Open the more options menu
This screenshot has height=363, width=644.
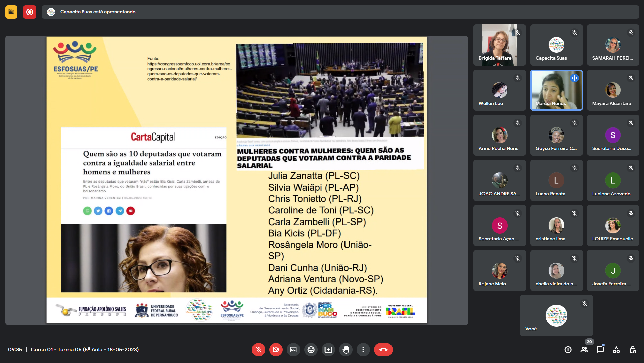click(x=363, y=350)
